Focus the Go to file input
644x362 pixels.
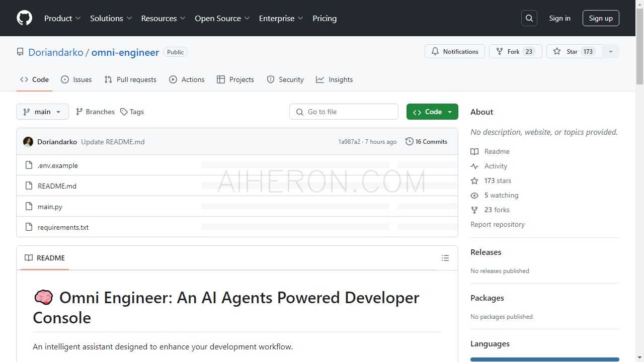point(344,112)
